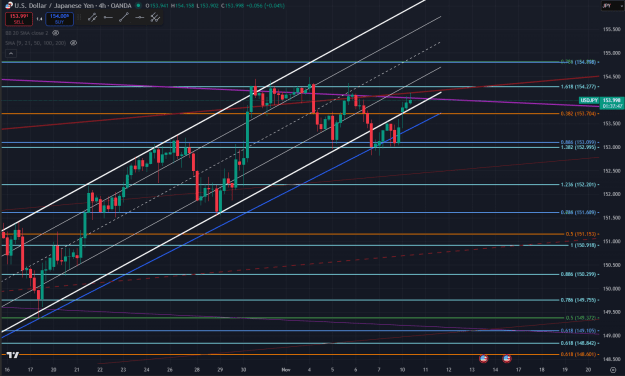The image size is (625, 376).
Task: Click the 152.500 price scale tick
Action: (611, 171)
